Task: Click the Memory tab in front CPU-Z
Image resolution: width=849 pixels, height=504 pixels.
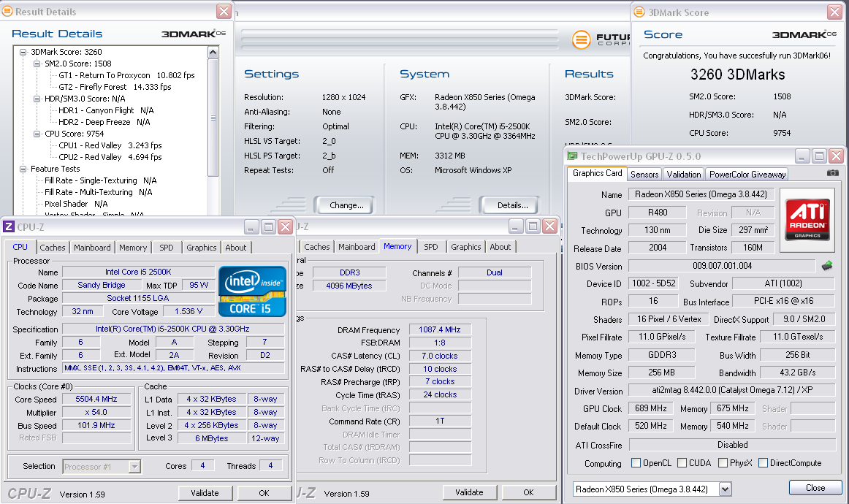Action: (x=133, y=248)
